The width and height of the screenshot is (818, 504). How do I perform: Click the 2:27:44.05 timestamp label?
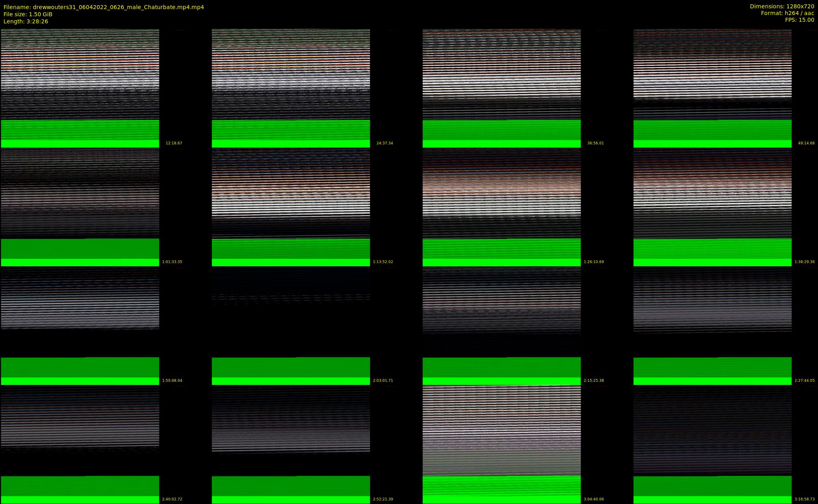tap(805, 381)
